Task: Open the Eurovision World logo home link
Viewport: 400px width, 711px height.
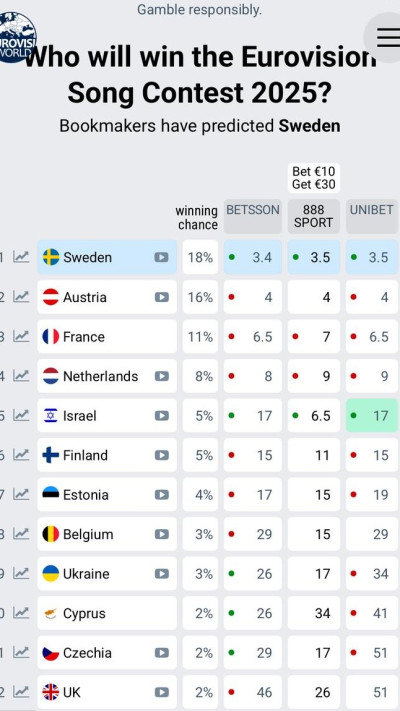Action: coord(17,37)
